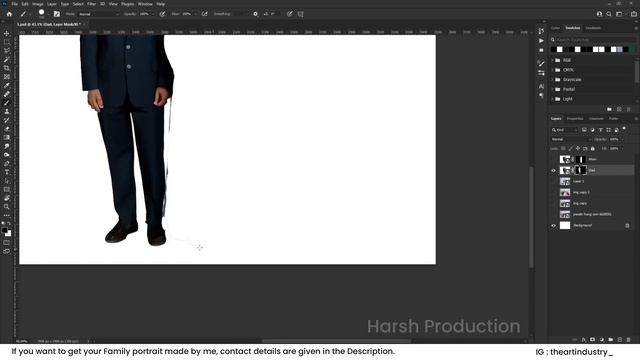Click the Search Swatches field

coord(593,40)
